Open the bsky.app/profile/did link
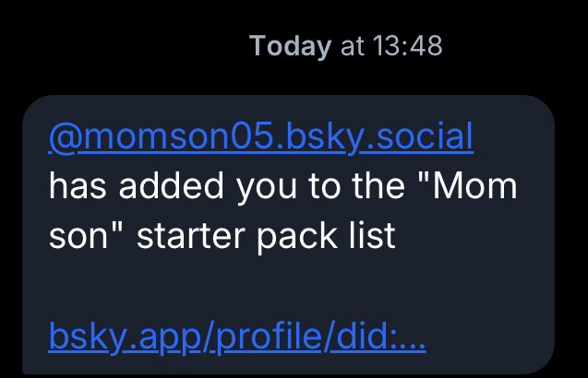588x378 pixels. click(x=236, y=340)
